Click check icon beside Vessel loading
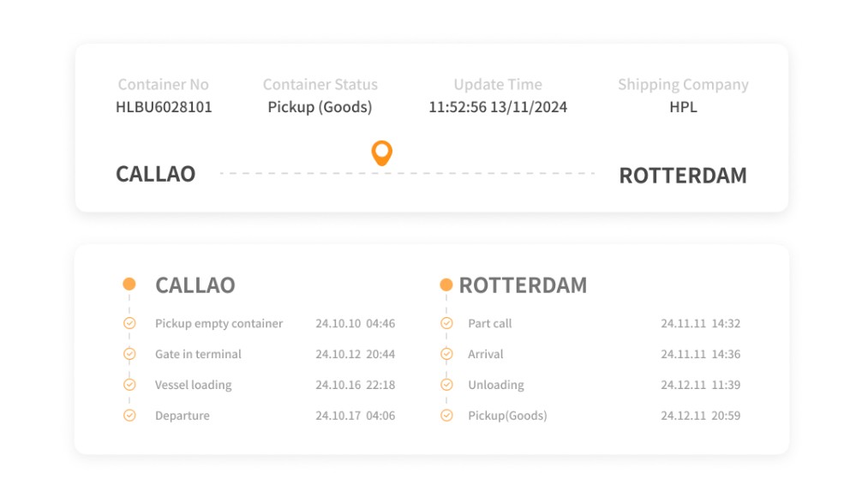 pos(129,385)
